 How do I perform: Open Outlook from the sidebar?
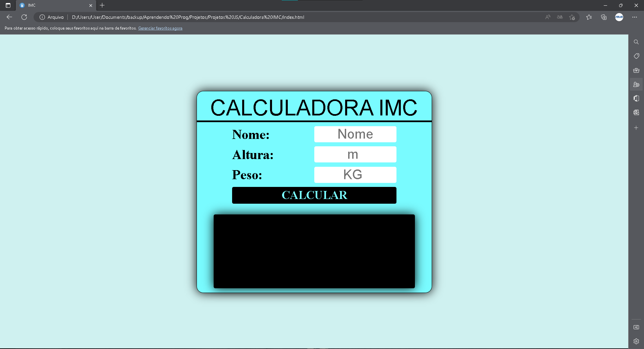(x=636, y=112)
